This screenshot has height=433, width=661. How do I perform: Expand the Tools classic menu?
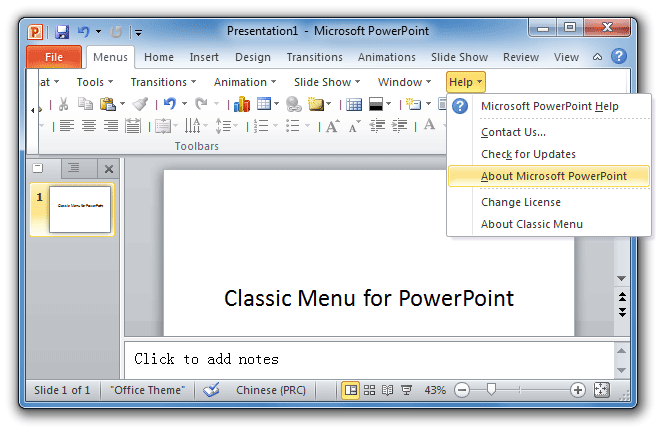pyautogui.click(x=95, y=82)
